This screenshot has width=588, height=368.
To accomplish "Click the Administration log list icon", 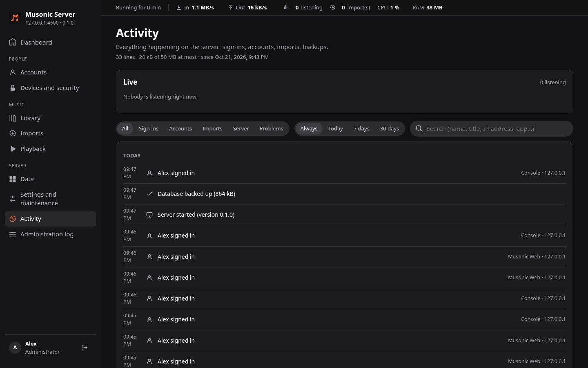I will (13, 234).
